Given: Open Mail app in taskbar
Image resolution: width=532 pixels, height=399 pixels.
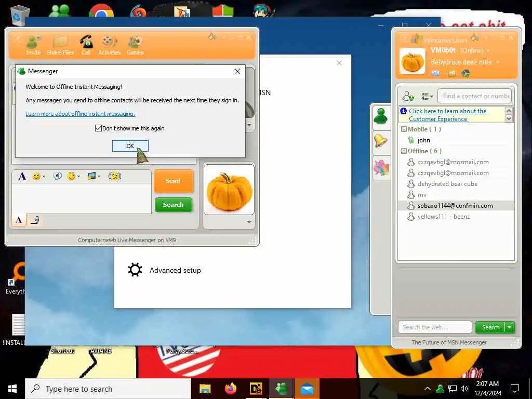Looking at the screenshot, I should point(307,389).
